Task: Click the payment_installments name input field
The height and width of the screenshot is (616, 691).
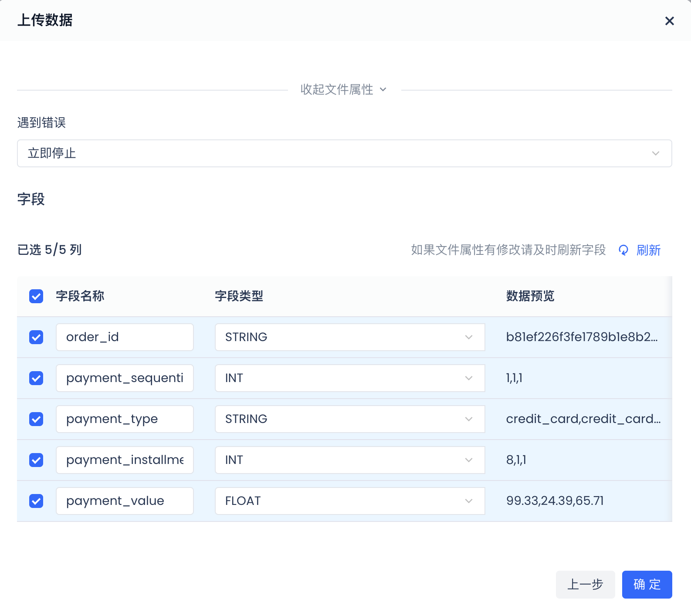Action: [125, 460]
